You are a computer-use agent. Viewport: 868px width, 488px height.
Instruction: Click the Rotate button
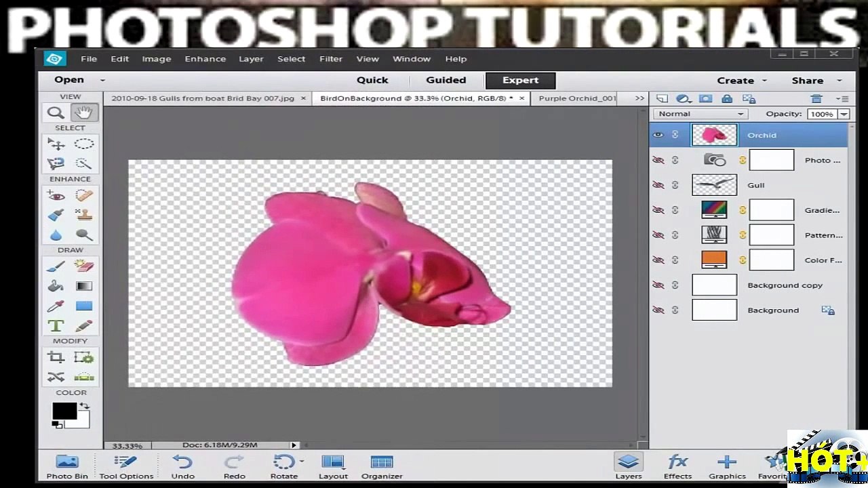coord(284,467)
